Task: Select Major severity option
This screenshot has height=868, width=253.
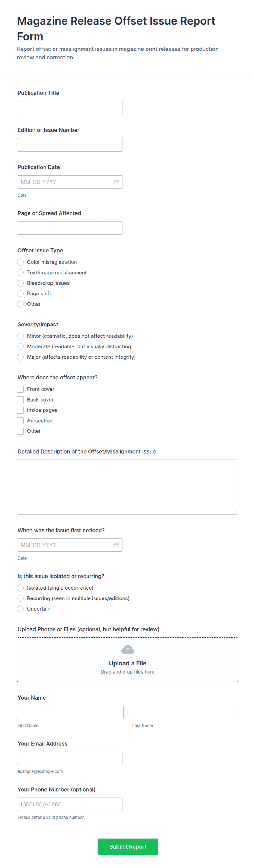Action: pyautogui.click(x=20, y=357)
